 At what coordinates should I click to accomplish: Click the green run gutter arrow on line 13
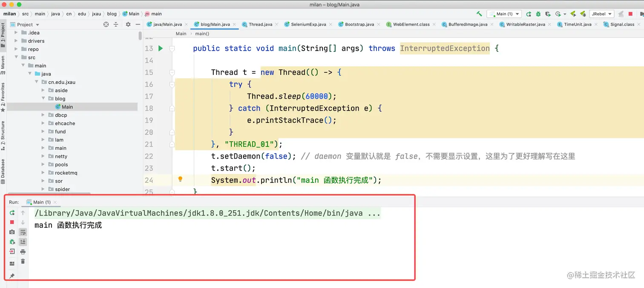(x=161, y=48)
